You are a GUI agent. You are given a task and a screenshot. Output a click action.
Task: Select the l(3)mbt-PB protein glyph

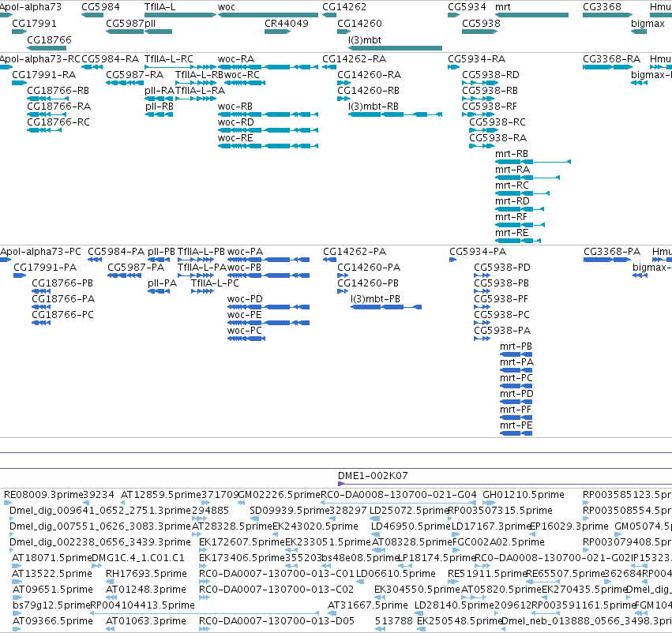click(x=386, y=307)
